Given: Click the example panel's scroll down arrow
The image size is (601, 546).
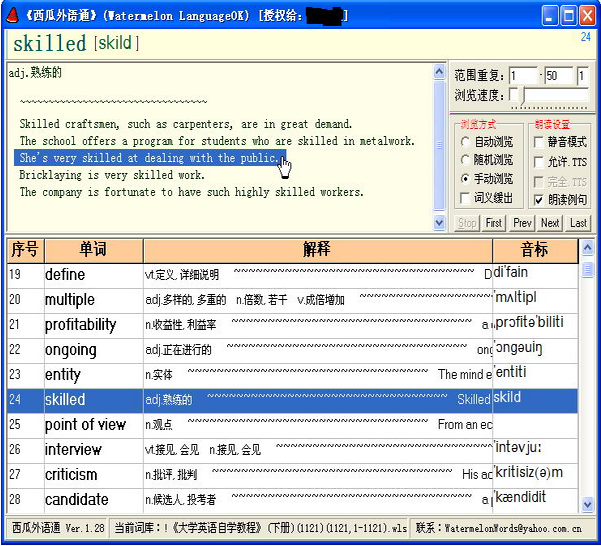Looking at the screenshot, I should click(x=439, y=224).
